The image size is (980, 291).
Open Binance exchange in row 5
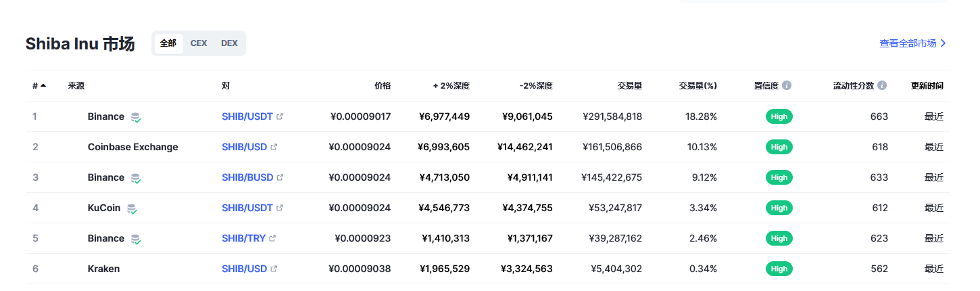106,238
